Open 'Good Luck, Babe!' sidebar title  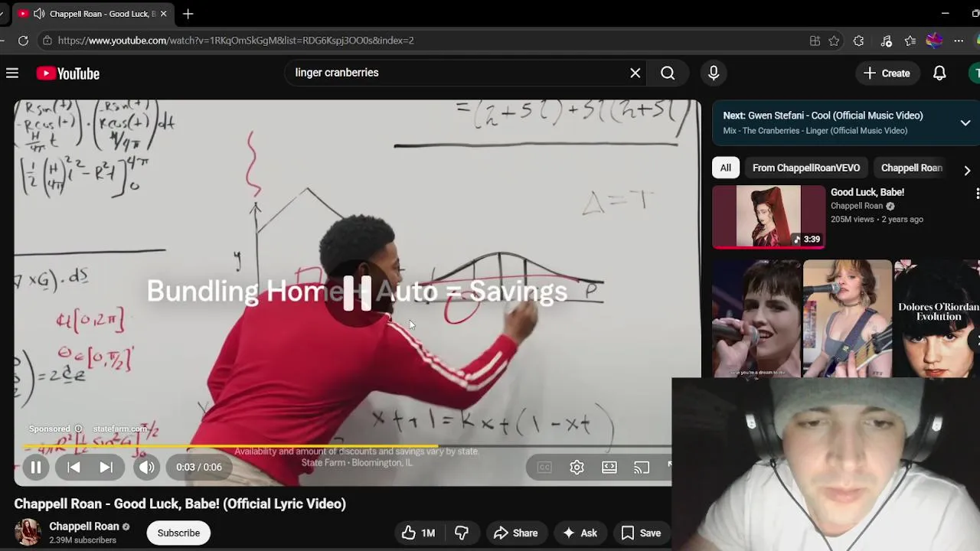pyautogui.click(x=867, y=192)
